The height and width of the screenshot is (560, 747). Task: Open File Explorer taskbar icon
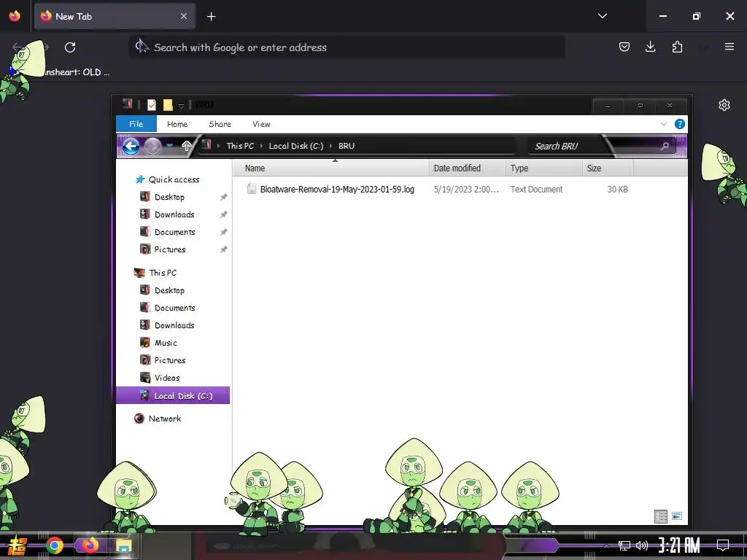(x=123, y=545)
